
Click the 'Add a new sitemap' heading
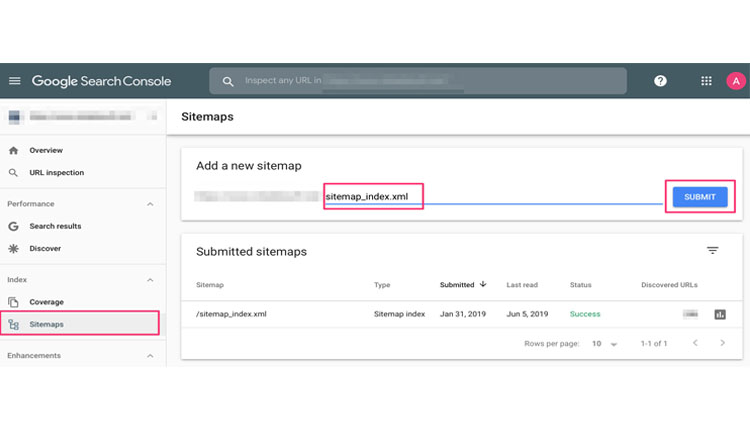click(x=249, y=166)
